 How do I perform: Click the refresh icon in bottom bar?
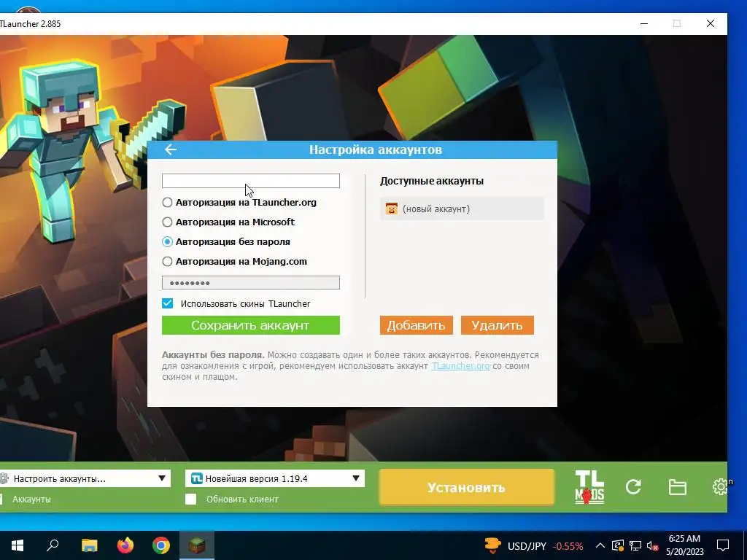[x=633, y=486]
